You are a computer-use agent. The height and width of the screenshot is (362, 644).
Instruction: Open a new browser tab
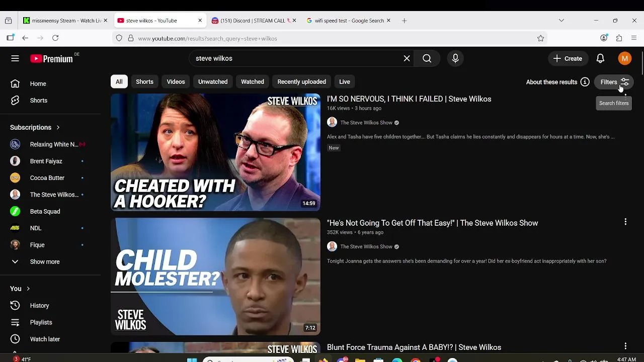pos(404,21)
